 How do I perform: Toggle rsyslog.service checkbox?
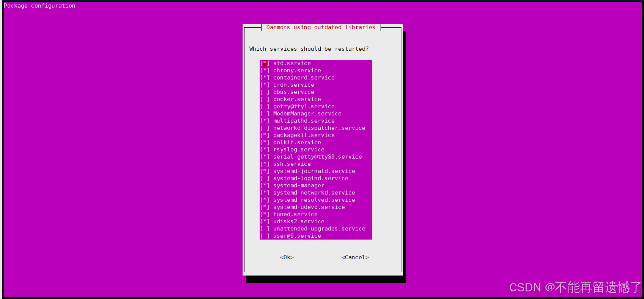pos(265,149)
